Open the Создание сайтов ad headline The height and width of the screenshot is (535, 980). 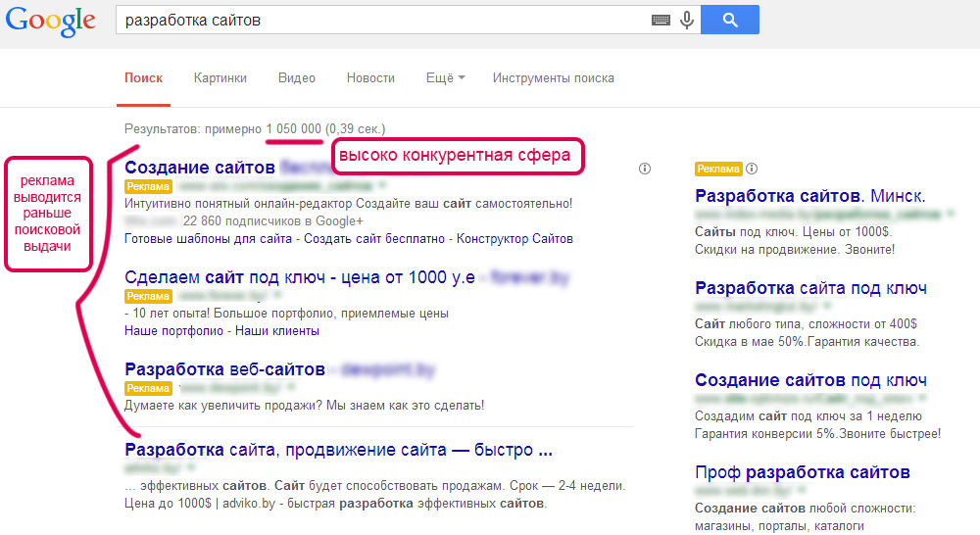point(199,168)
